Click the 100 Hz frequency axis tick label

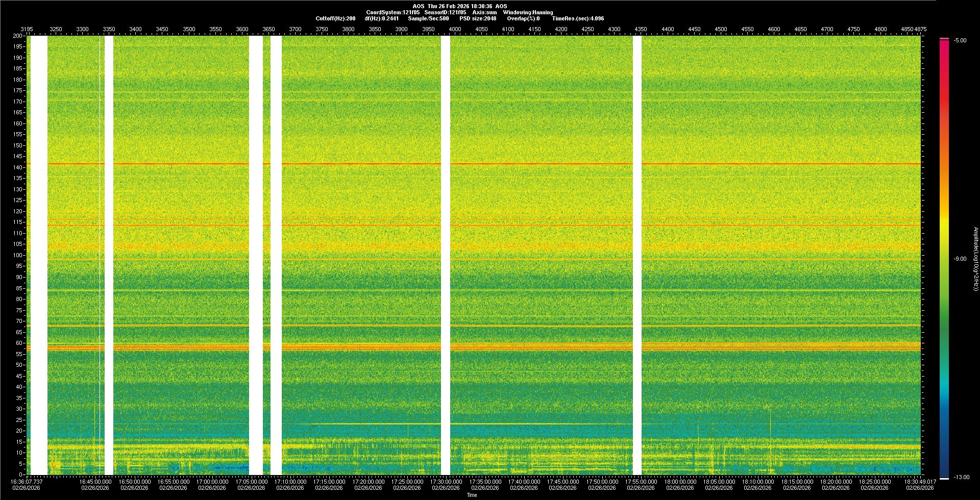[17, 255]
